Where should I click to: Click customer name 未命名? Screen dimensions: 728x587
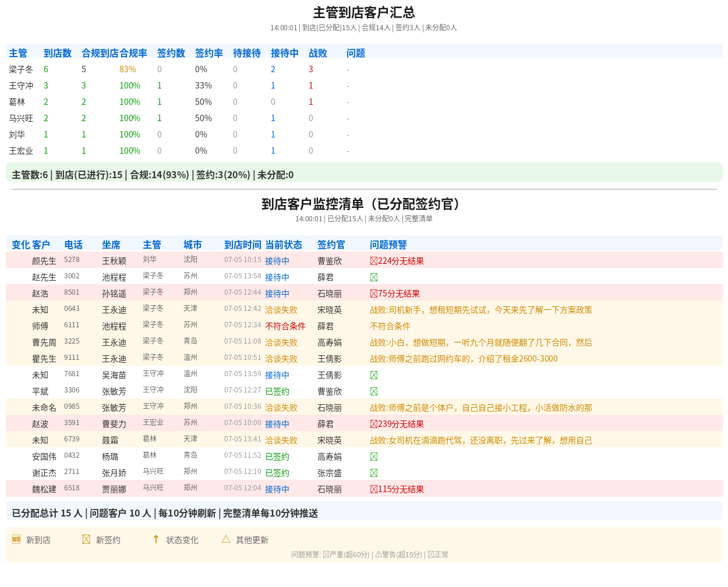(44, 408)
